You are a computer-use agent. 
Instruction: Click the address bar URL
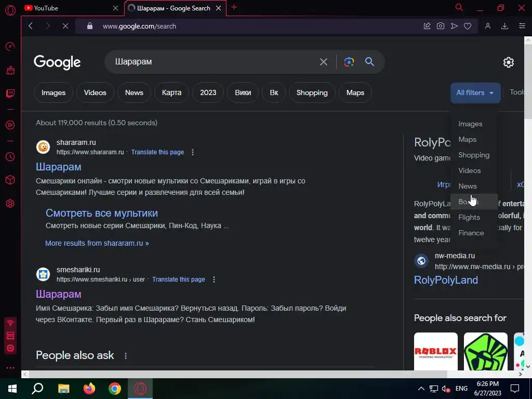pyautogui.click(x=139, y=26)
